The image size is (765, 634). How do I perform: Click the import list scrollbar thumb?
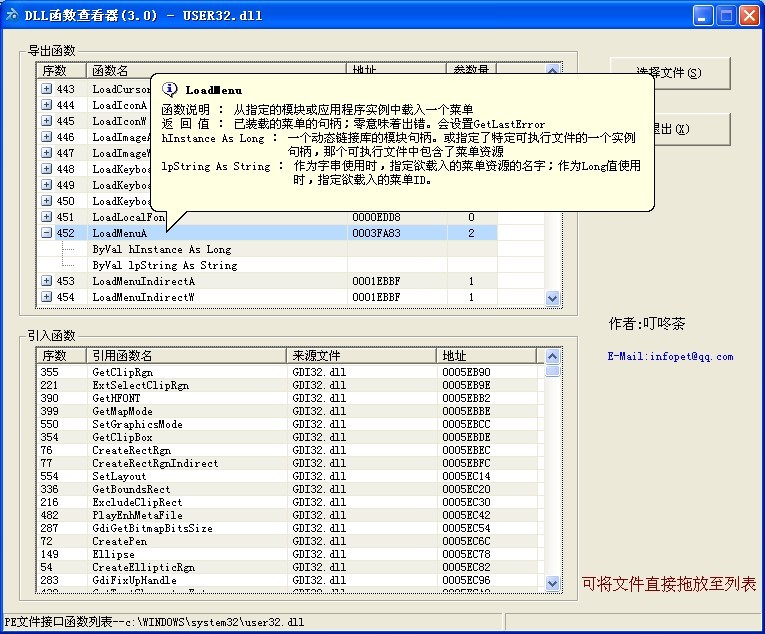552,371
